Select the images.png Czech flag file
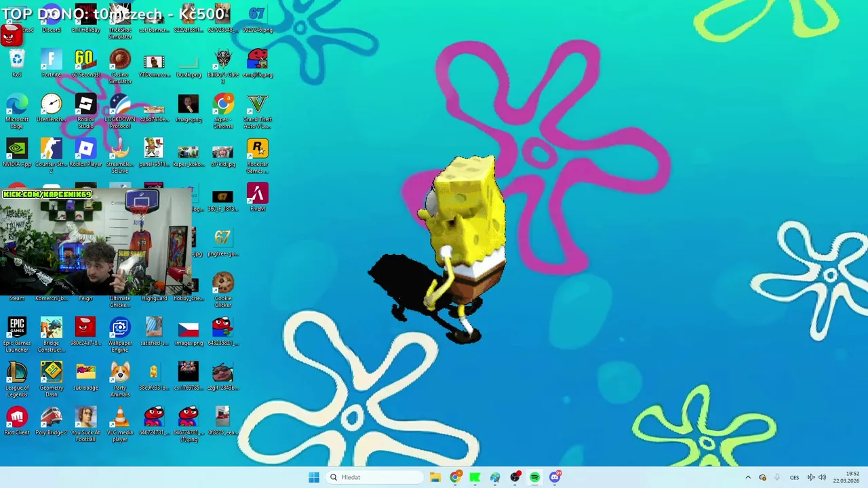868x488 pixels. [x=189, y=331]
